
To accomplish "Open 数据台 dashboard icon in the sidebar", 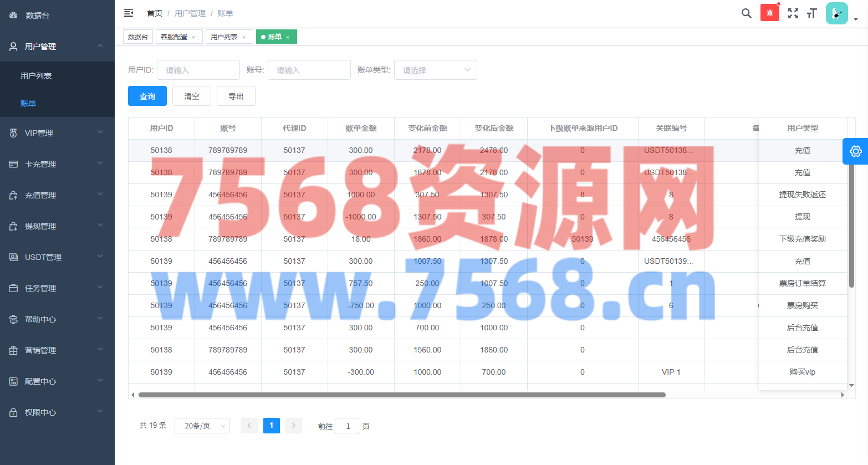I will coord(14,16).
